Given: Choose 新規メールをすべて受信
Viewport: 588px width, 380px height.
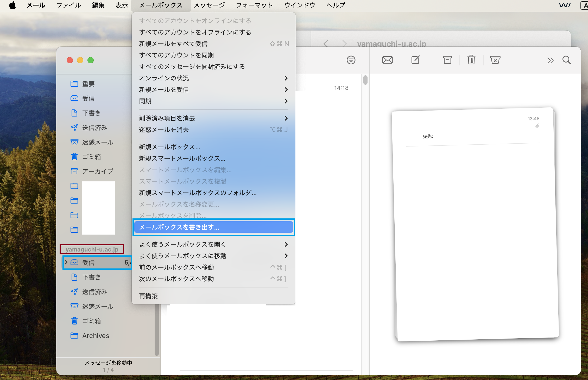Looking at the screenshot, I should [213, 44].
